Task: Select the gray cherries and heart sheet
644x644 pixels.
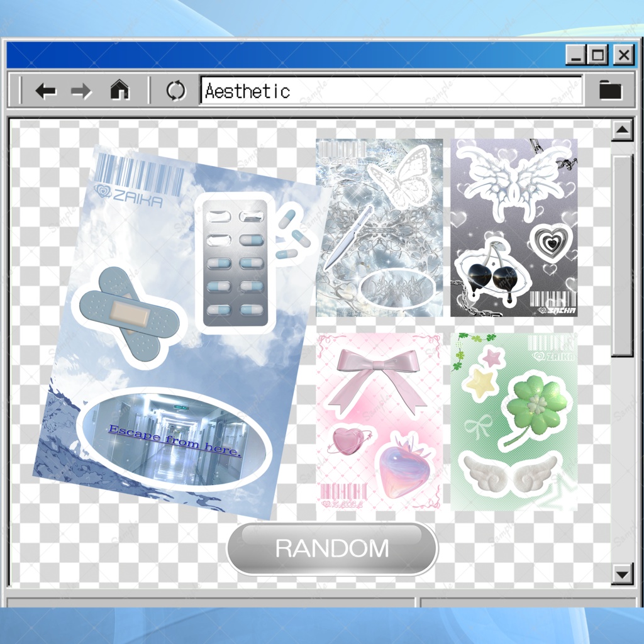Action: coord(514,228)
